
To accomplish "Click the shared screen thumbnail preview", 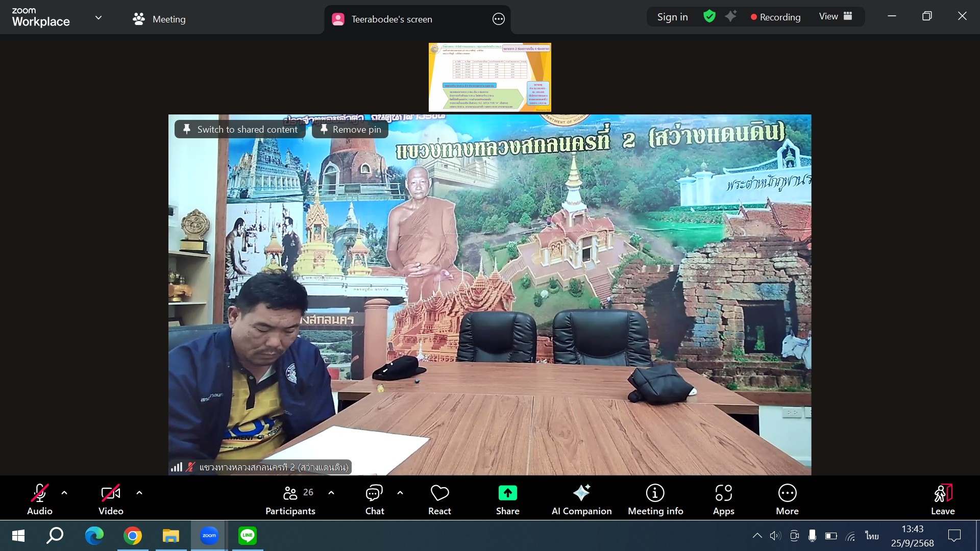I will click(x=489, y=77).
